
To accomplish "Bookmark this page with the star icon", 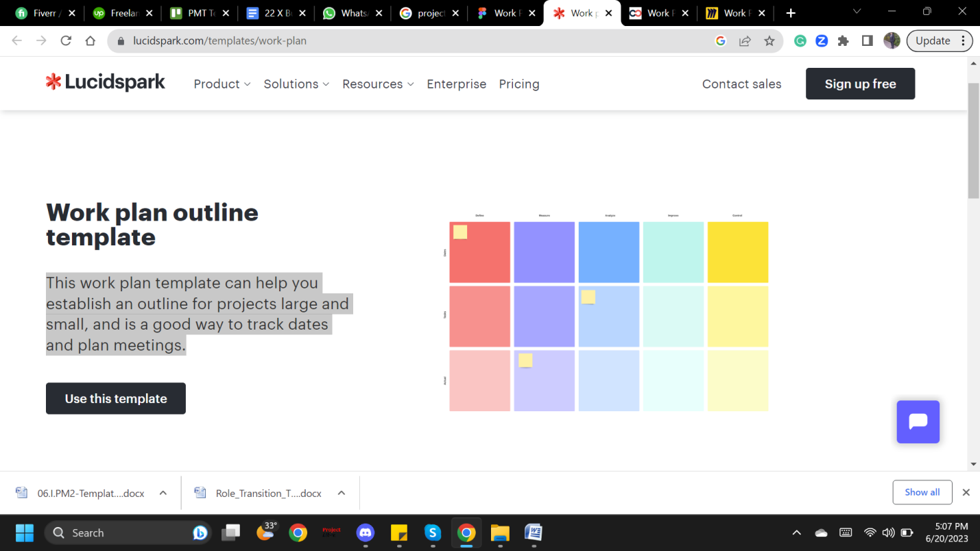I will coord(769,41).
